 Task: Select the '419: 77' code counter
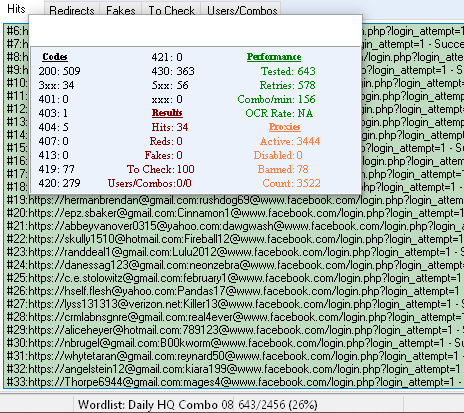[56, 169]
